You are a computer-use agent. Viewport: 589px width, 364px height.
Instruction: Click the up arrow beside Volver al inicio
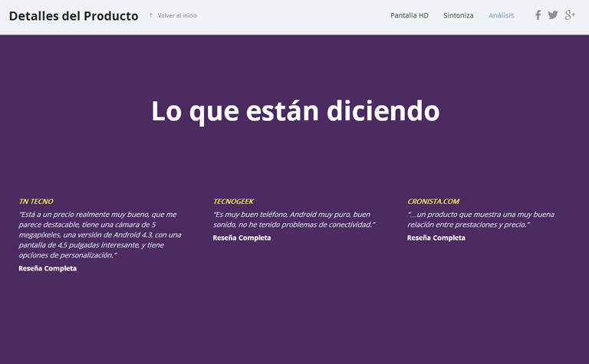151,15
